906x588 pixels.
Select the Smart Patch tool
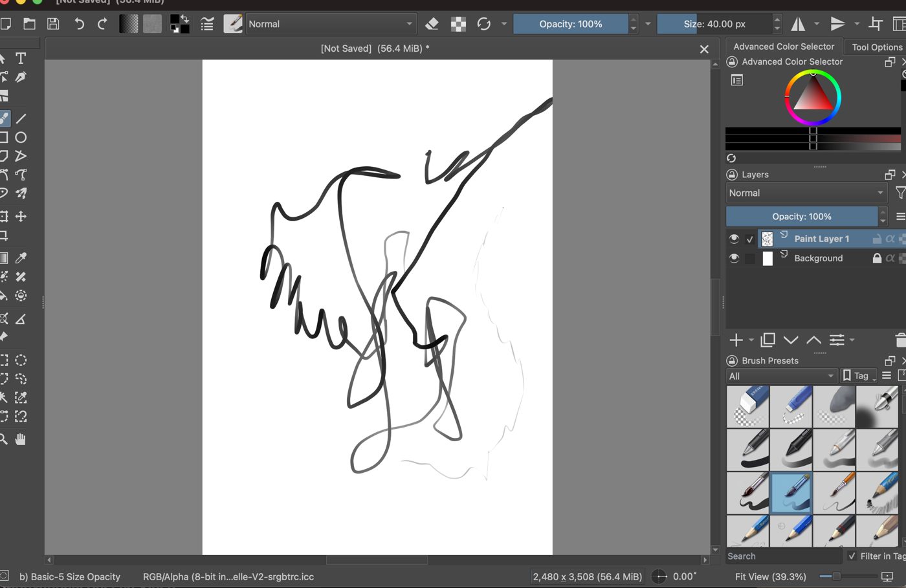pos(21,277)
